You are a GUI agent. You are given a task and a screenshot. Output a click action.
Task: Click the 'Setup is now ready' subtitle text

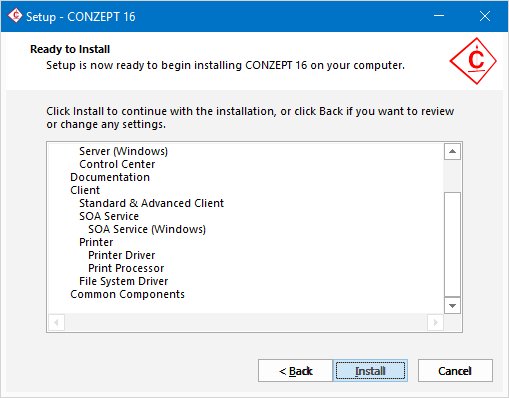225,65
